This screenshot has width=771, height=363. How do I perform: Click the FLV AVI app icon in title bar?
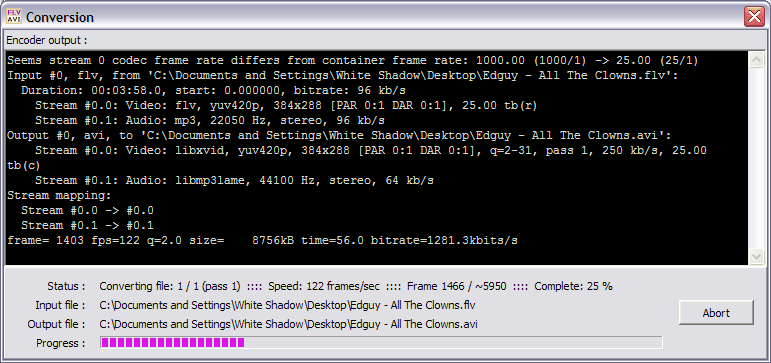click(14, 17)
